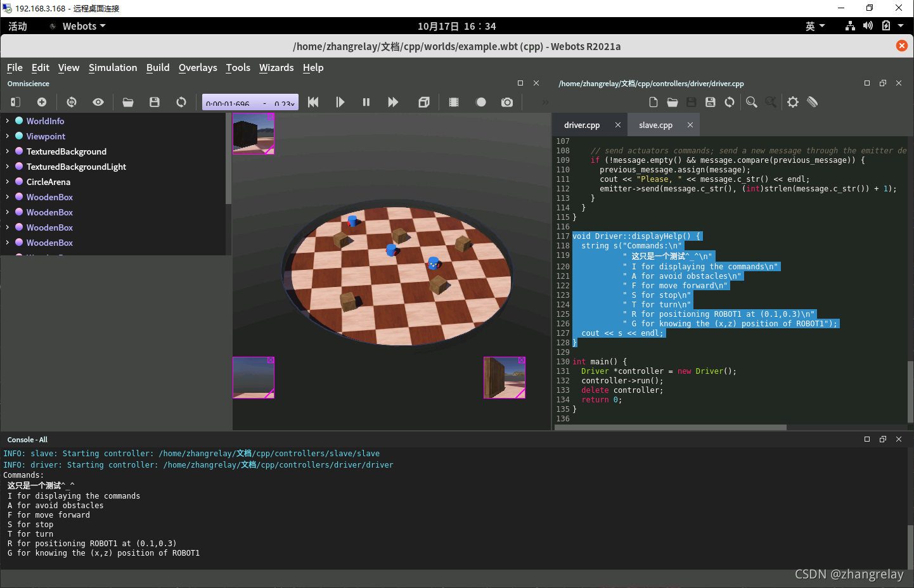Start movie recording with the film icon
This screenshot has height=588, width=914.
click(454, 102)
